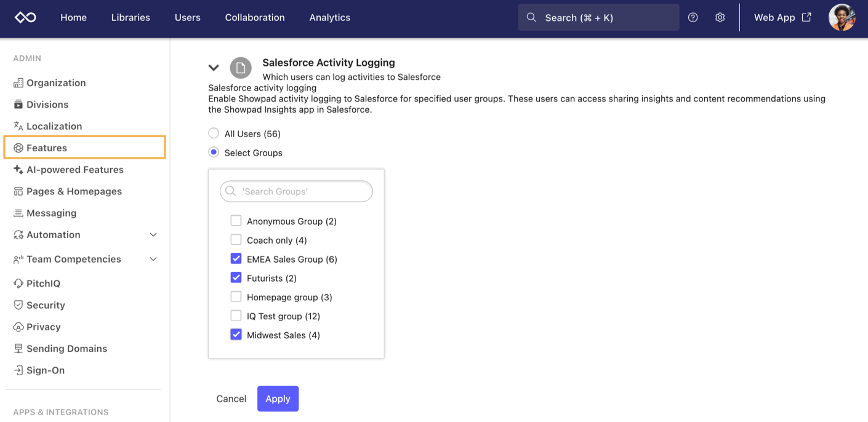Image resolution: width=868 pixels, height=422 pixels.
Task: Click the Apply button
Action: click(278, 399)
